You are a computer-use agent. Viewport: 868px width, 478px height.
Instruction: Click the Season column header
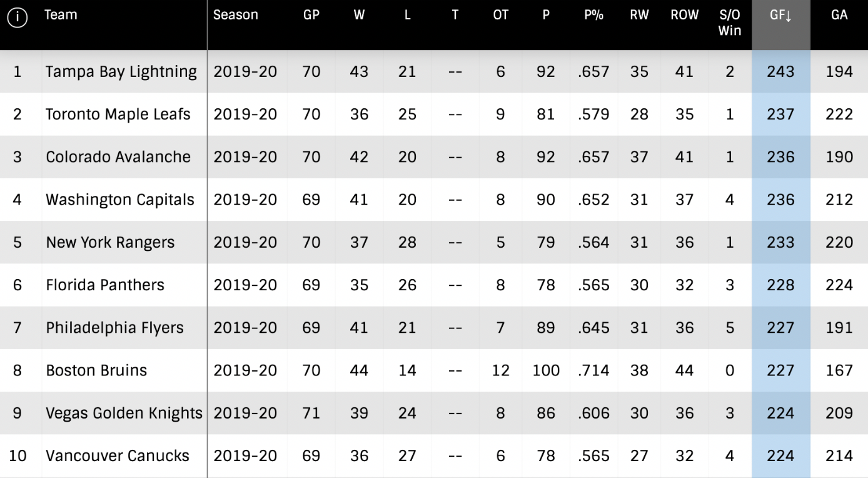coord(236,16)
